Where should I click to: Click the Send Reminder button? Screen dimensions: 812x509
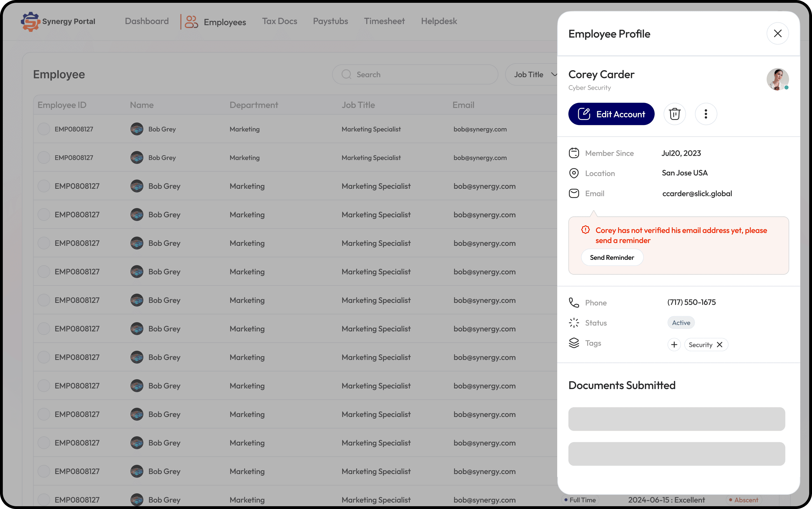click(612, 258)
